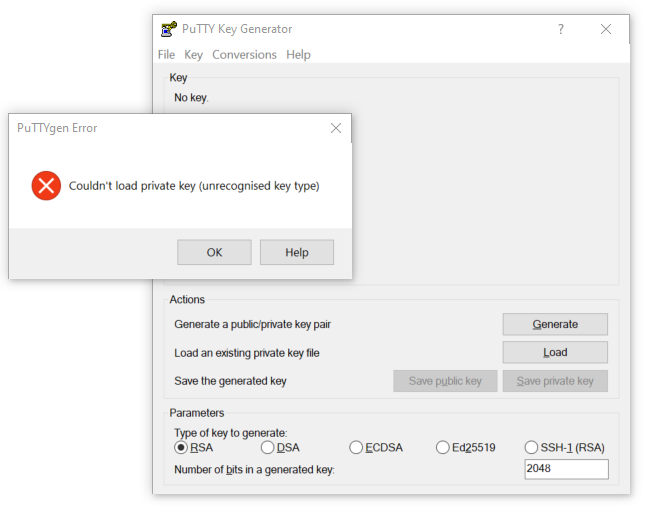Close the PuTTYgen Error dialog
The image size is (650, 513).
pyautogui.click(x=336, y=128)
